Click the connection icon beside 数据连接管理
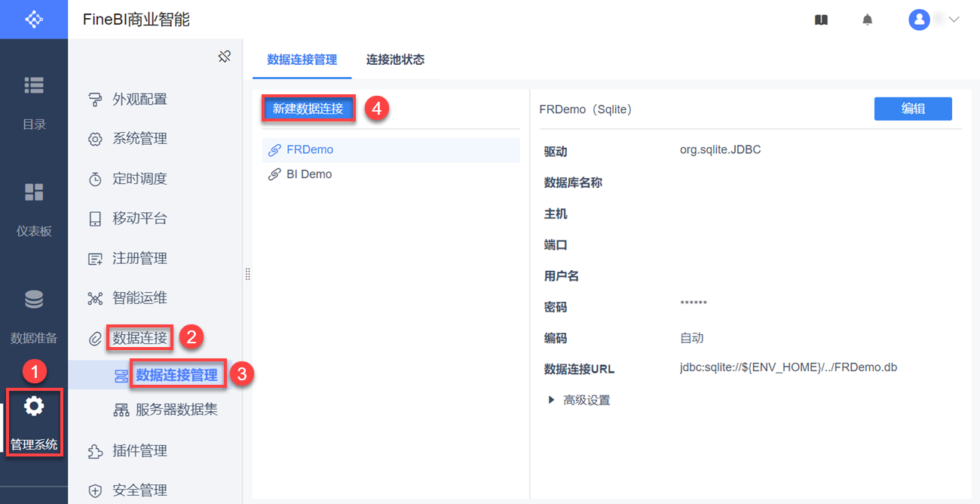The width and height of the screenshot is (980, 504). (x=121, y=375)
